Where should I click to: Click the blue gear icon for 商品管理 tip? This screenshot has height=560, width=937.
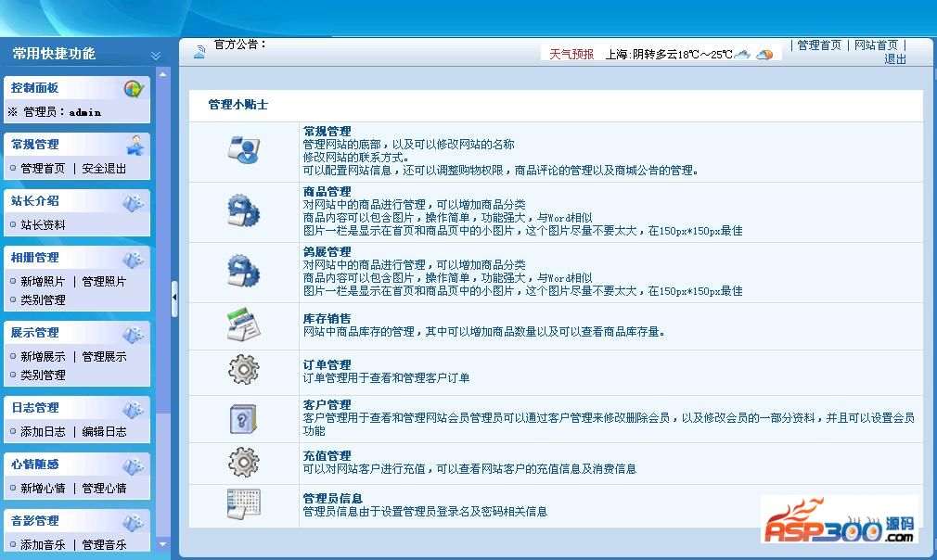click(x=243, y=210)
